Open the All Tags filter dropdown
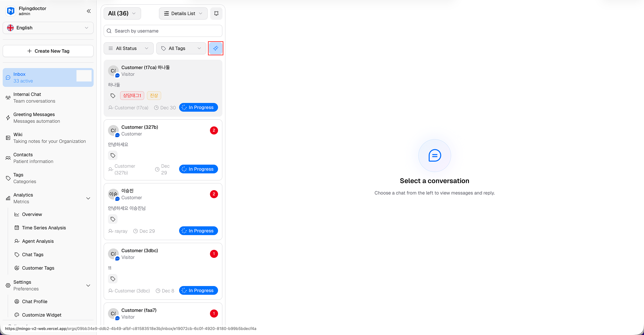 [x=181, y=48]
